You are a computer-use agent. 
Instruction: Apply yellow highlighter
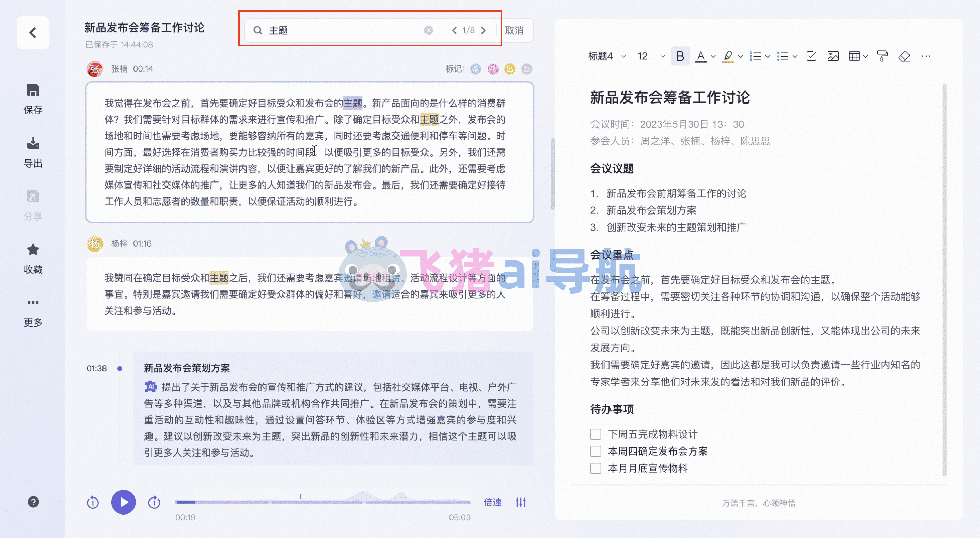[x=728, y=56]
